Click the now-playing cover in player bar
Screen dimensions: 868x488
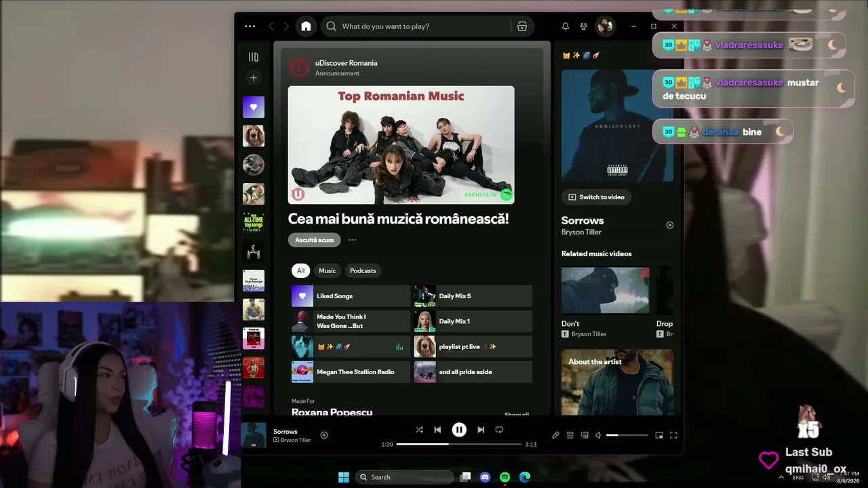[x=254, y=435]
